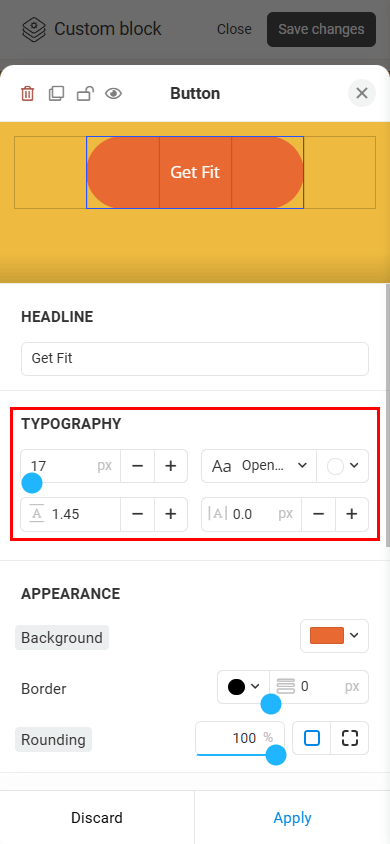390x844 pixels.
Task: Click the Rounding slider handle
Action: pyautogui.click(x=276, y=755)
